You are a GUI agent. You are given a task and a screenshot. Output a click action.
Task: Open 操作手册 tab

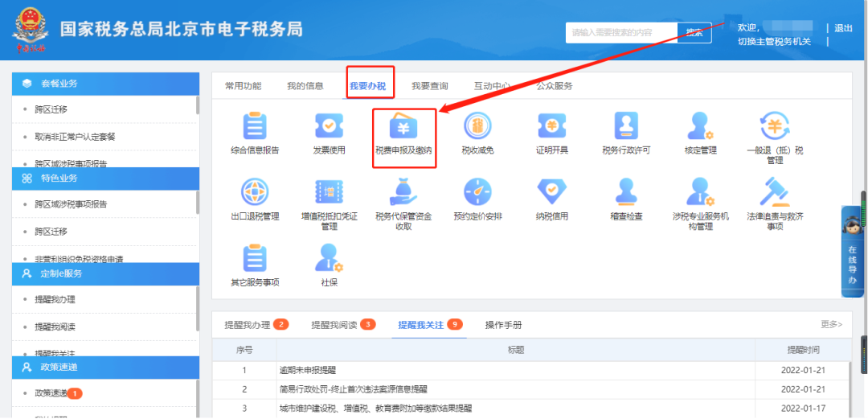(x=503, y=325)
